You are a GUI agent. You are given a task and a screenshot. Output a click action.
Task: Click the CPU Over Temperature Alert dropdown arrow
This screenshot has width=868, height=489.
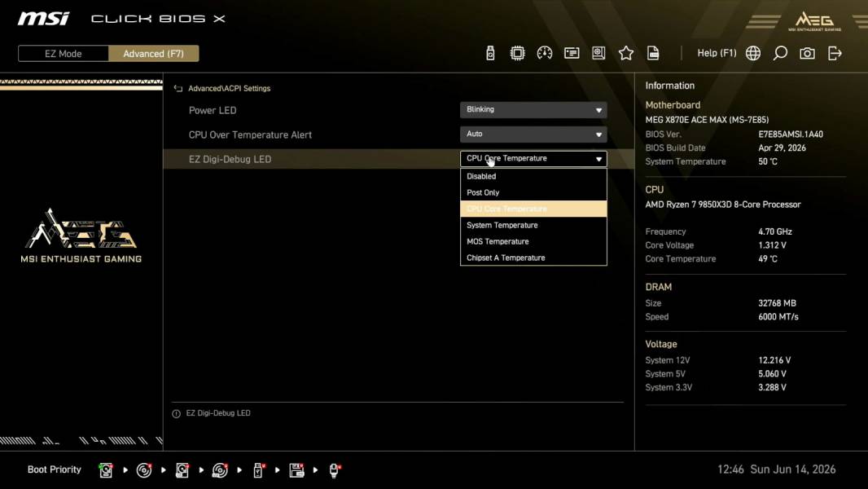(x=598, y=134)
